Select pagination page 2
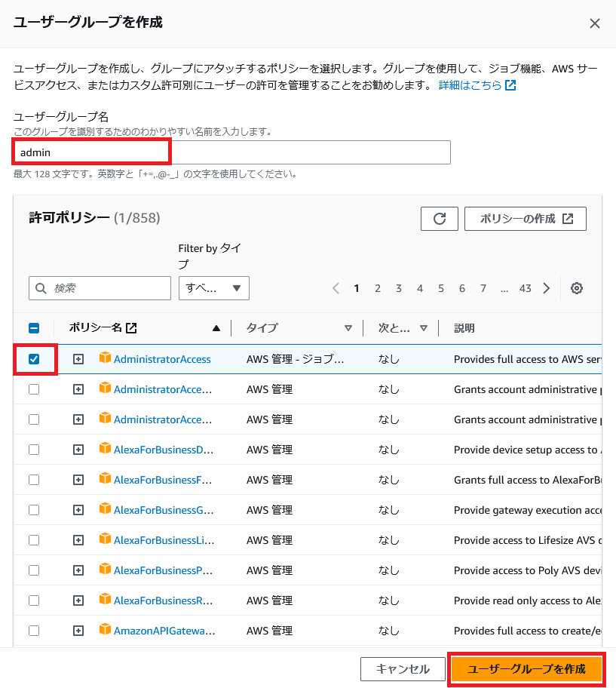This screenshot has width=616, height=688. pos(378,288)
